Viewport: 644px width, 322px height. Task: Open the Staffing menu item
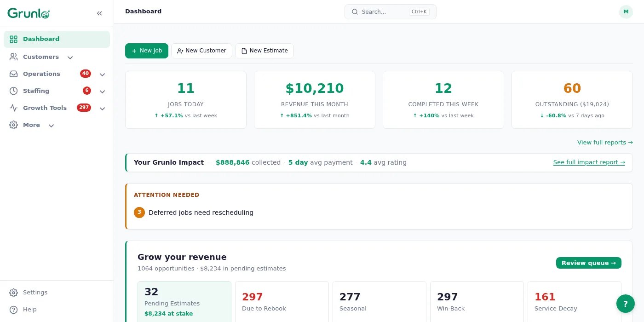(x=57, y=91)
